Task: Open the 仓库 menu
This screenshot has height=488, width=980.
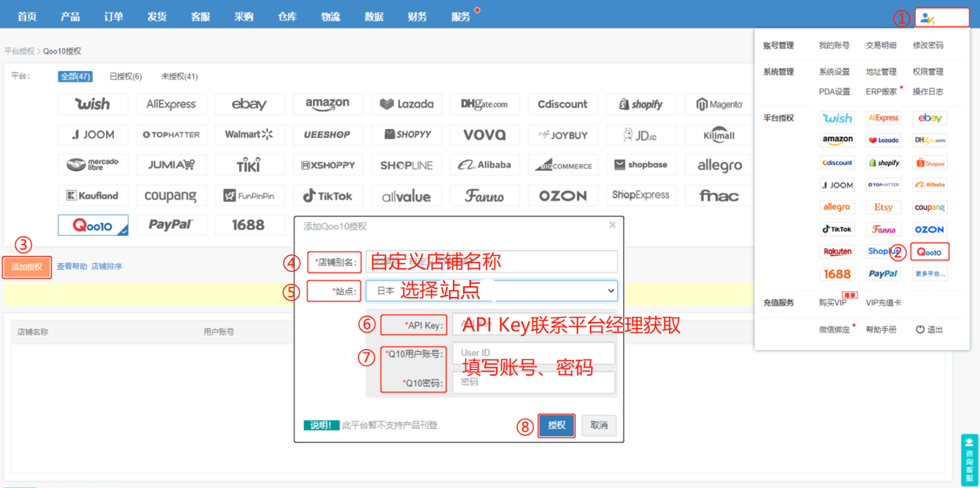Action: point(287,16)
